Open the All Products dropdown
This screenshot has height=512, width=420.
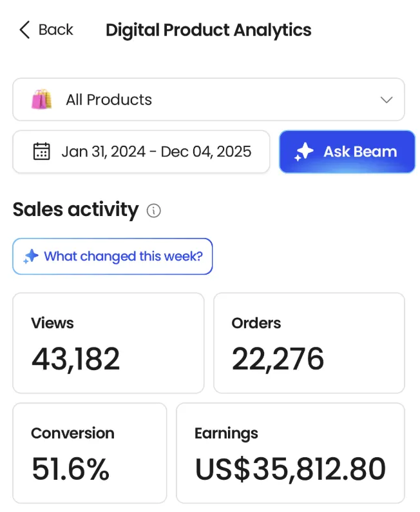(x=208, y=100)
